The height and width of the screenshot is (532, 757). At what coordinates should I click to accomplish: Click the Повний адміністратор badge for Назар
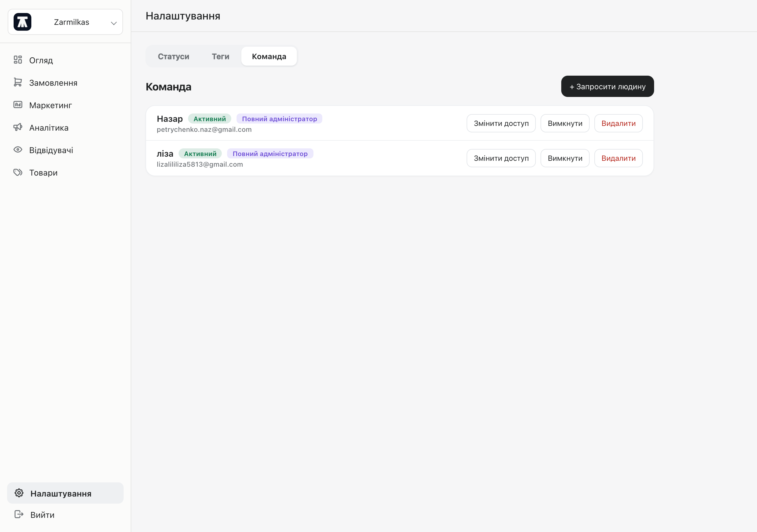tap(279, 119)
